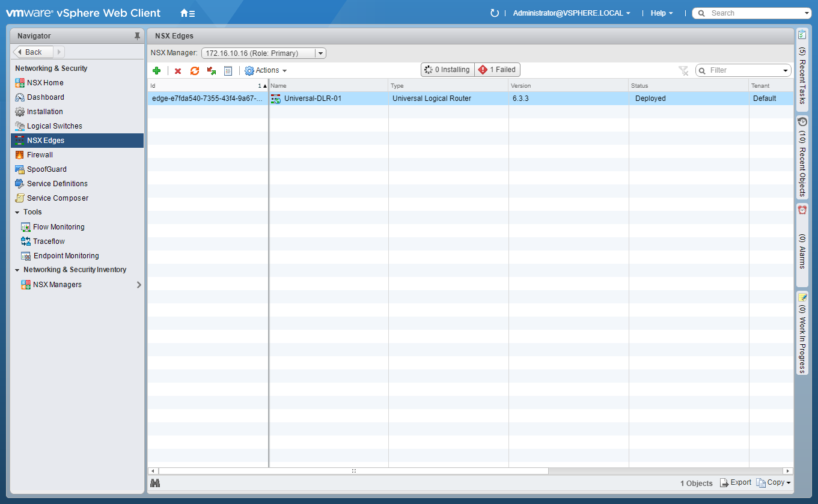The image size is (818, 504).
Task: Open the Recent Tasks side tab
Action: [802, 69]
